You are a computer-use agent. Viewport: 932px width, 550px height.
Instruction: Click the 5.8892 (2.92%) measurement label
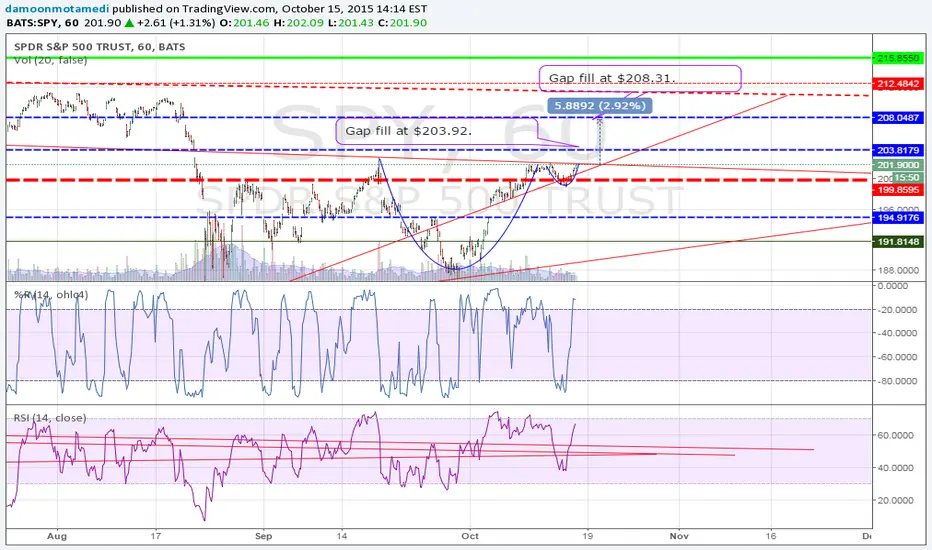tap(600, 106)
